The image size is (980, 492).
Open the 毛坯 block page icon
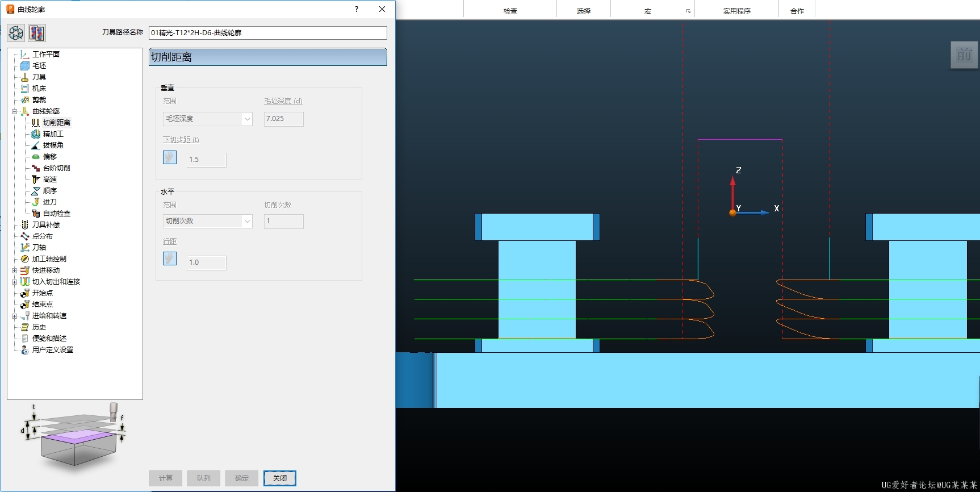(25, 66)
